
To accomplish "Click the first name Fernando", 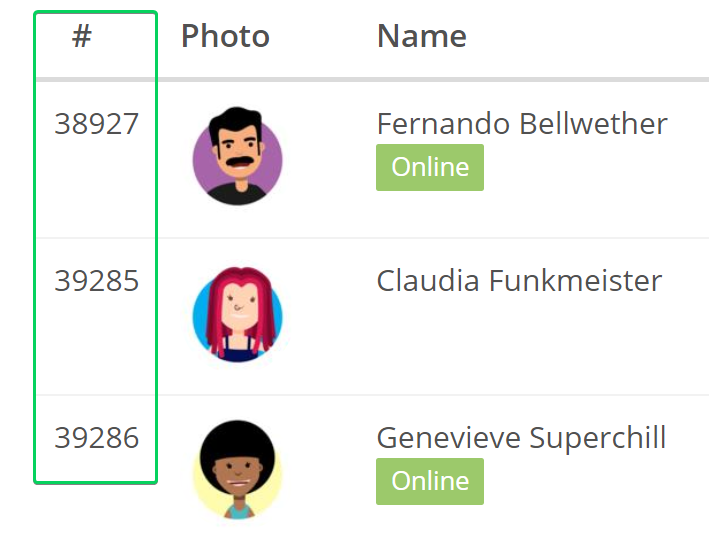I will [x=443, y=124].
